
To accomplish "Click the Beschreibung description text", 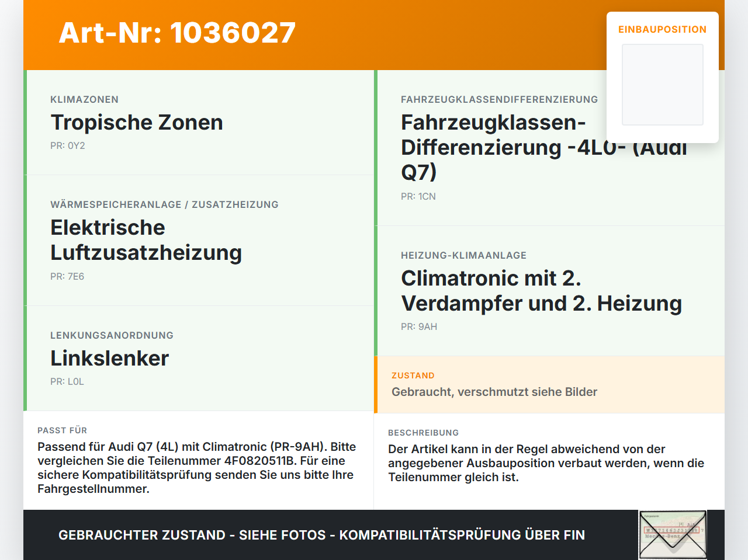I will coord(547,463).
